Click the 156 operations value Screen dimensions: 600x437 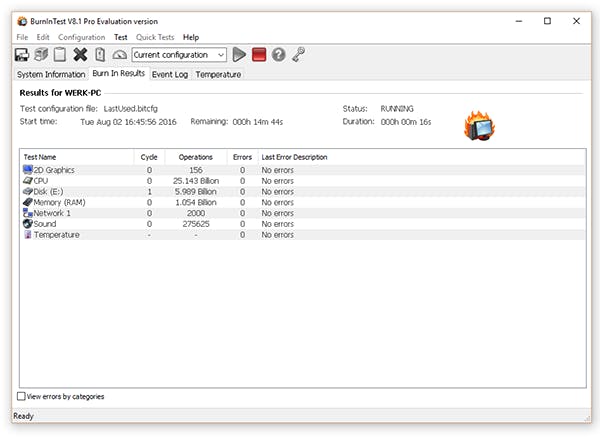pyautogui.click(x=196, y=170)
